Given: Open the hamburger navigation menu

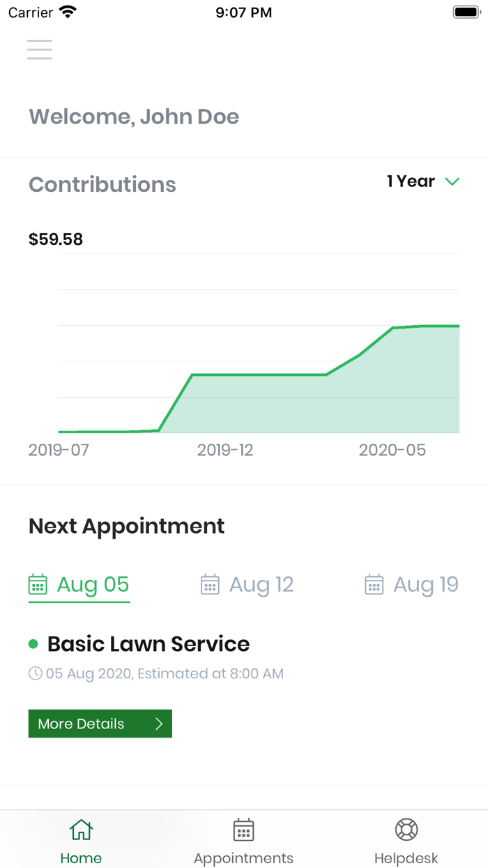Looking at the screenshot, I should tap(39, 50).
